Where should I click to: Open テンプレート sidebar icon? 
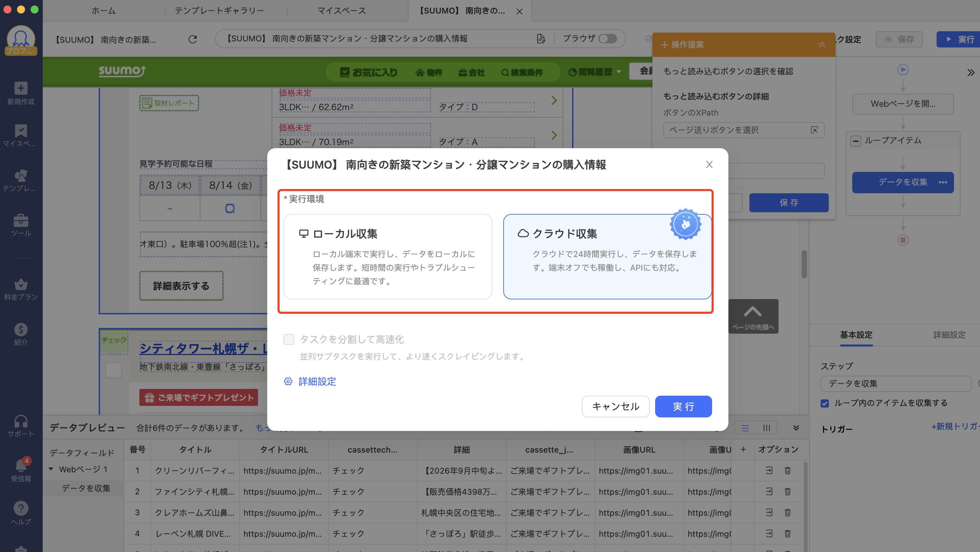(21, 175)
